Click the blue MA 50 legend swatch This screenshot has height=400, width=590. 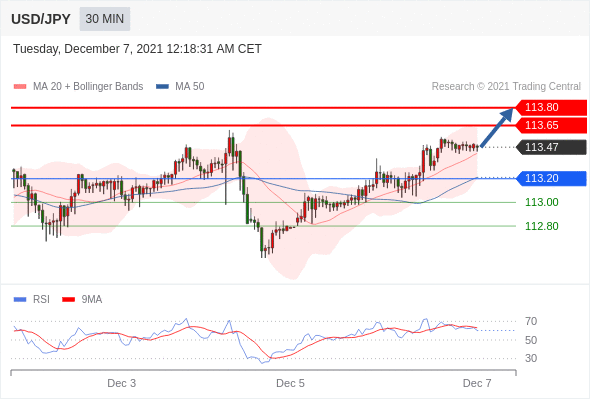pos(162,87)
